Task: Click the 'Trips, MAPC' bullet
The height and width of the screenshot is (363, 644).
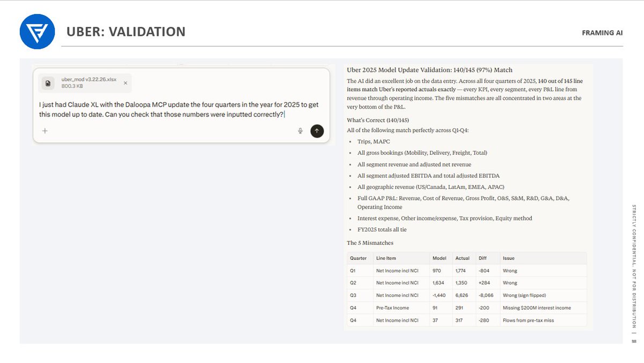Action: (374, 142)
